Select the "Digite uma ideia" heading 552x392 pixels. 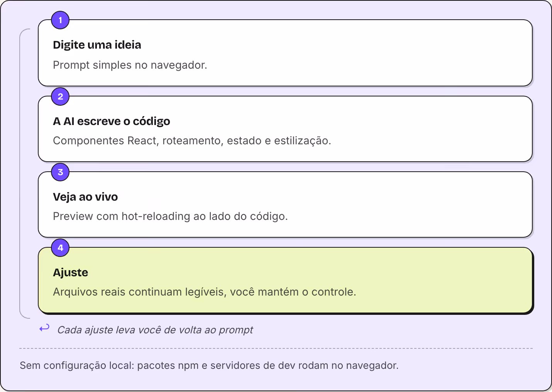coord(97,45)
